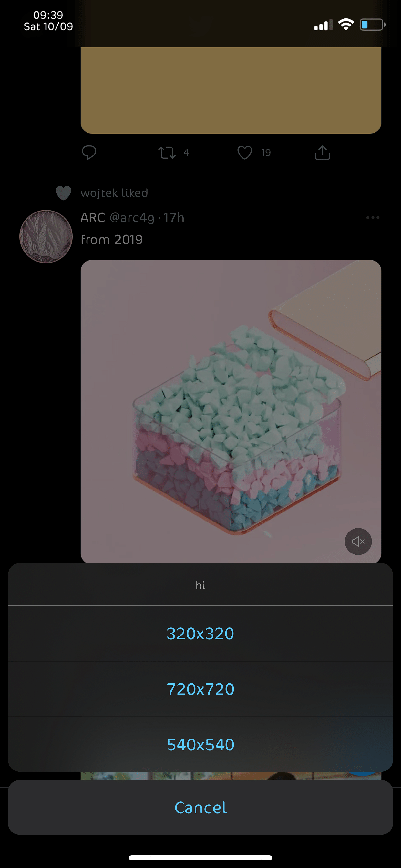The image size is (401, 868).
Task: Tap the retweet icon with count 4
Action: point(167,152)
